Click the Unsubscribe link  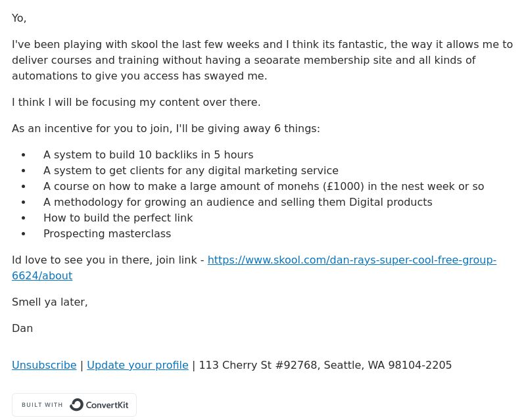click(44, 365)
